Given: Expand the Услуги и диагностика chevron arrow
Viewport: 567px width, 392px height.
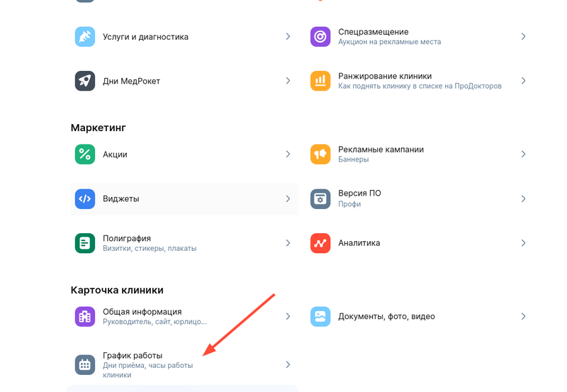Looking at the screenshot, I should pyautogui.click(x=288, y=36).
